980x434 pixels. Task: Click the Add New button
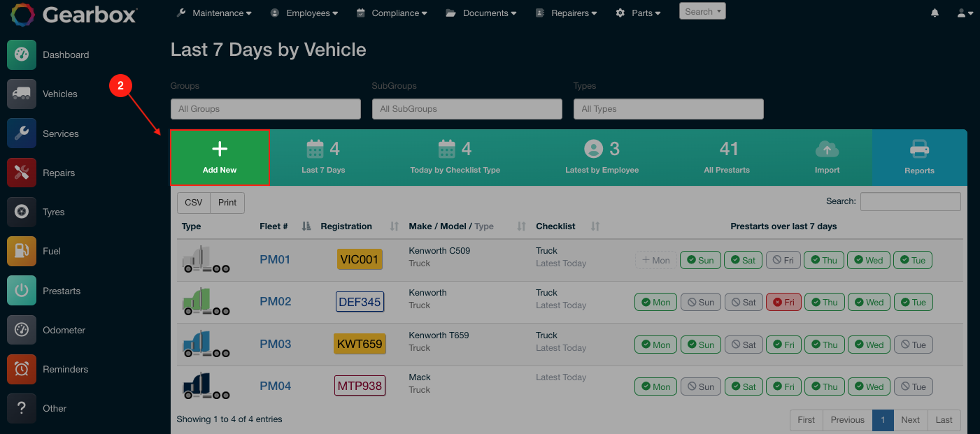[220, 157]
